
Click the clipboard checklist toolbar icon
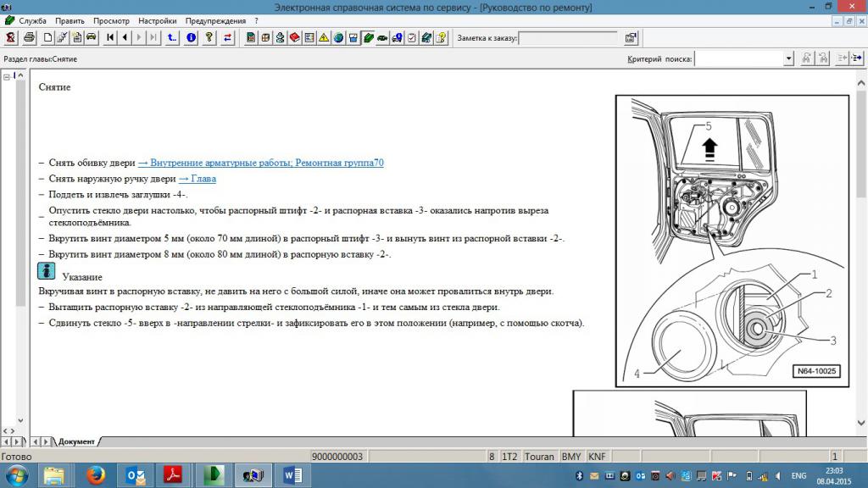pos(412,37)
